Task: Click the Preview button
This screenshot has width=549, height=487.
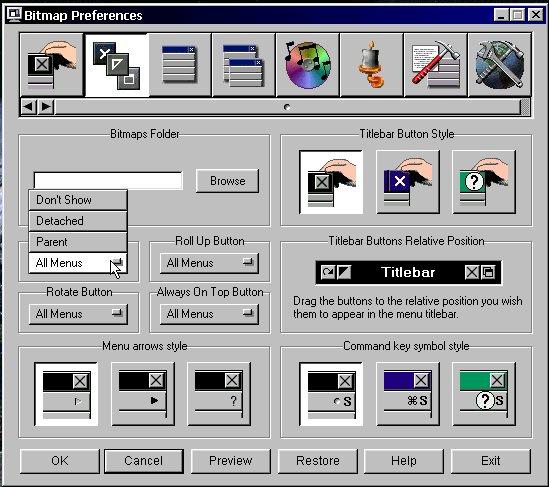Action: click(231, 461)
